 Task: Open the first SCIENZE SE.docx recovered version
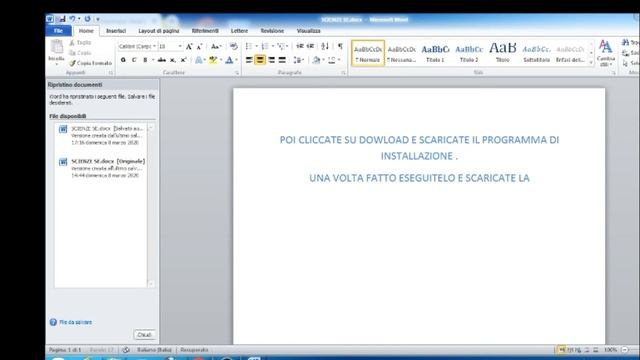pyautogui.click(x=101, y=136)
